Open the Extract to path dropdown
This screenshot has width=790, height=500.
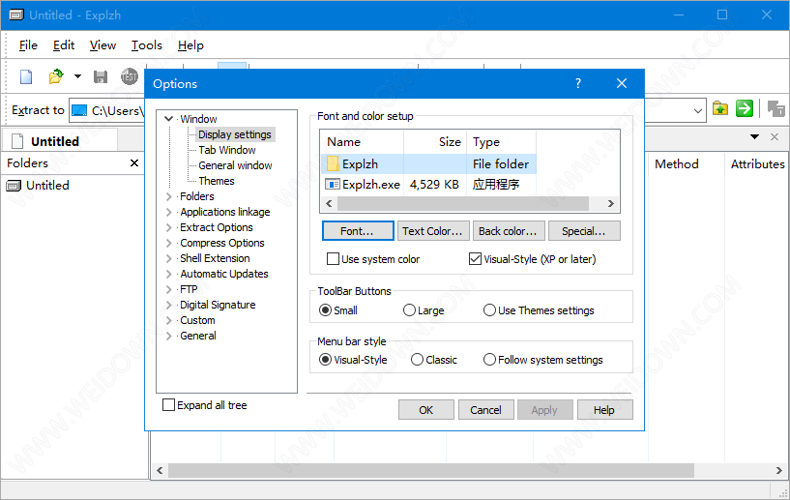click(x=698, y=110)
